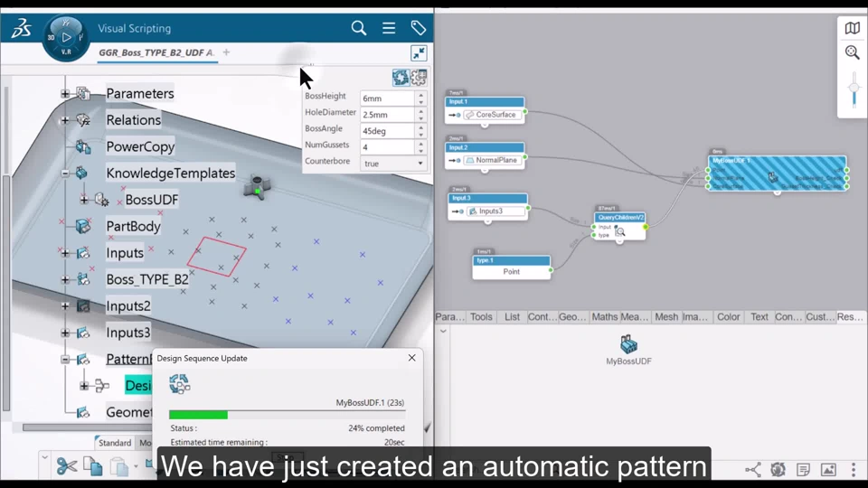Image resolution: width=868 pixels, height=488 pixels.
Task: Select the Standard toolbar tab
Action: click(114, 443)
